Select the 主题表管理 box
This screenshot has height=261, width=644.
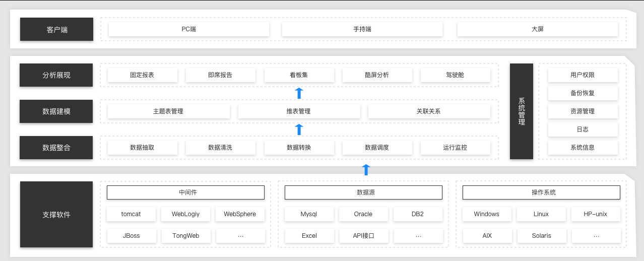[169, 111]
